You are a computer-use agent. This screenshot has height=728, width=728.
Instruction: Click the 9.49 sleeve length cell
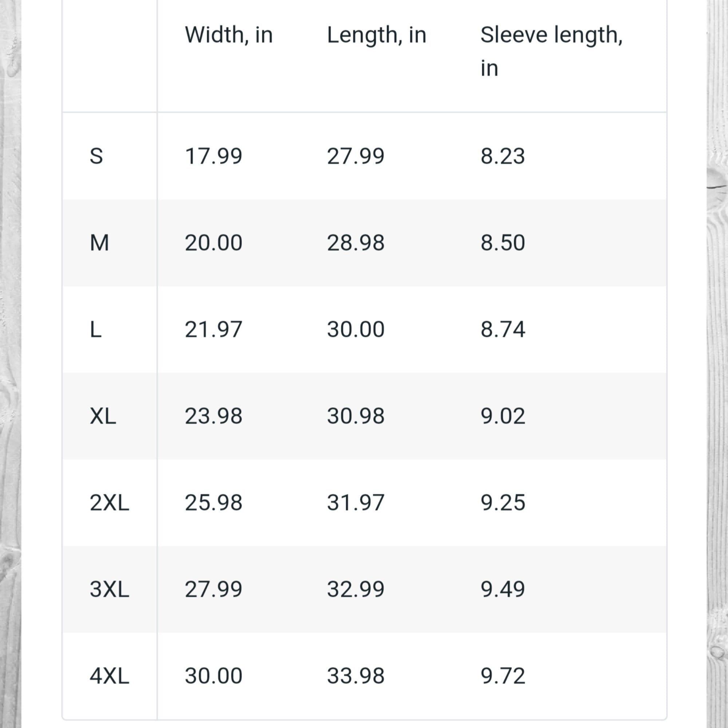[x=503, y=589]
